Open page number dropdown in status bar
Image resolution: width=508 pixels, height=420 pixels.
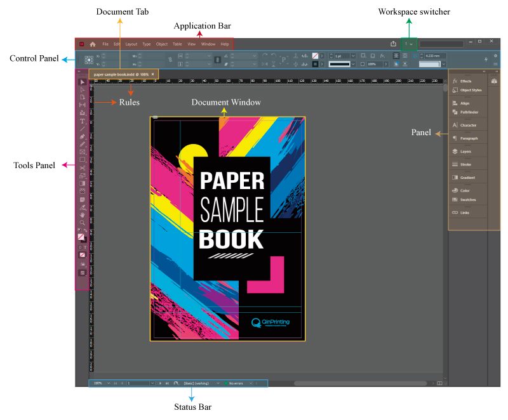[152, 383]
